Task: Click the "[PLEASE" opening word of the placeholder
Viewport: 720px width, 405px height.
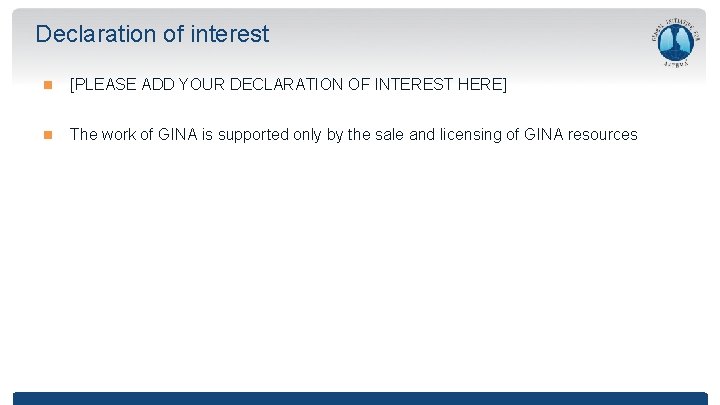Action: click(x=102, y=85)
